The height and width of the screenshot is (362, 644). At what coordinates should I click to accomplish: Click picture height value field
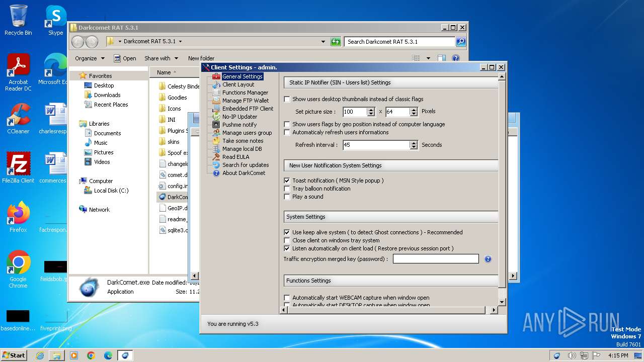(398, 112)
